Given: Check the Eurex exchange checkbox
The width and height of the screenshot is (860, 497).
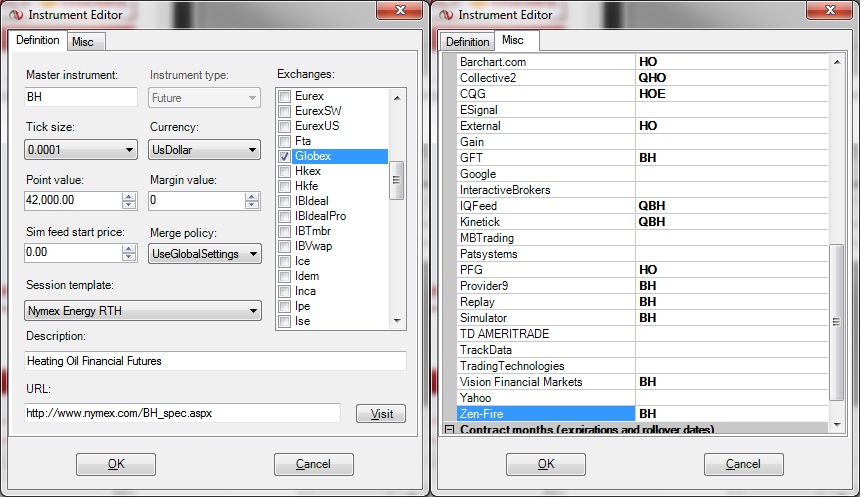Looking at the screenshot, I should [x=284, y=97].
